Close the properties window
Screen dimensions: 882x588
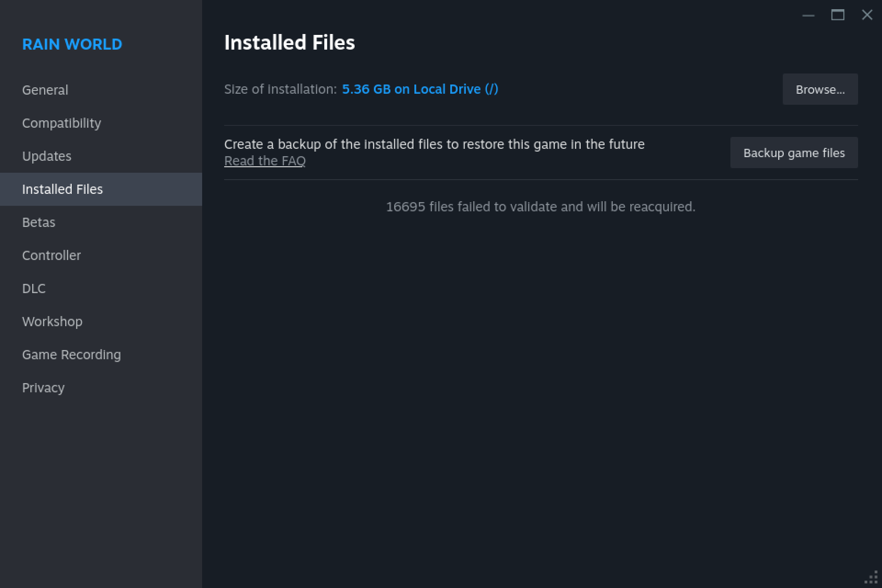867,15
